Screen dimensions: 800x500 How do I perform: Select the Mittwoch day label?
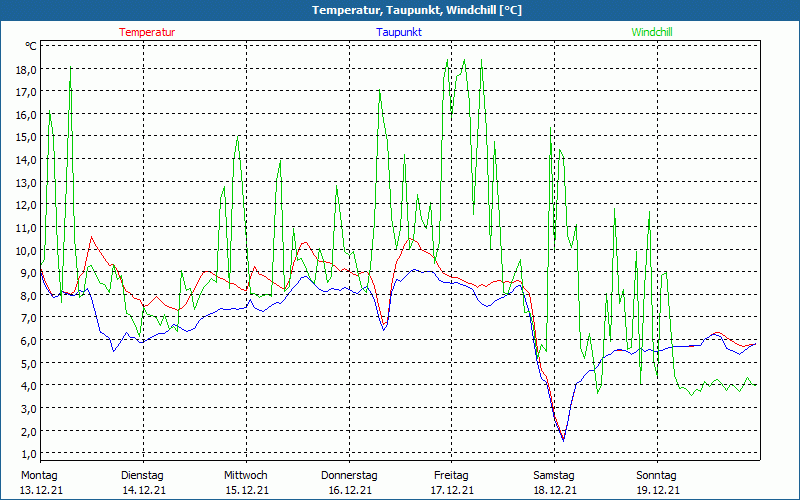click(245, 475)
